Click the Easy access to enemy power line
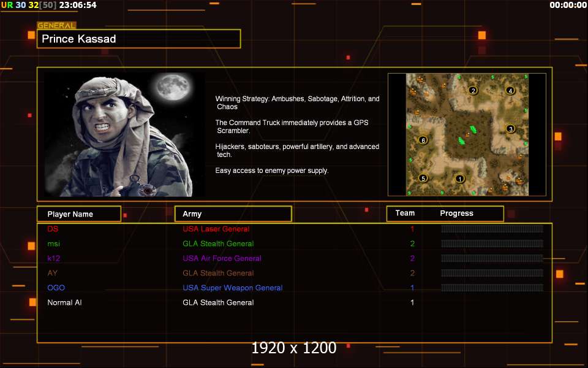The height and width of the screenshot is (368, 588). pos(272,171)
